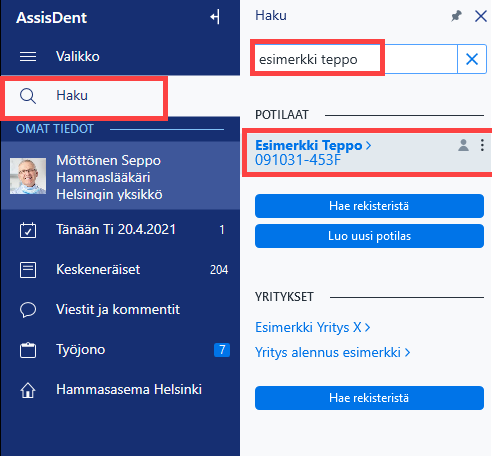Close the Haku panel
The height and width of the screenshot is (456, 492).
(x=481, y=16)
